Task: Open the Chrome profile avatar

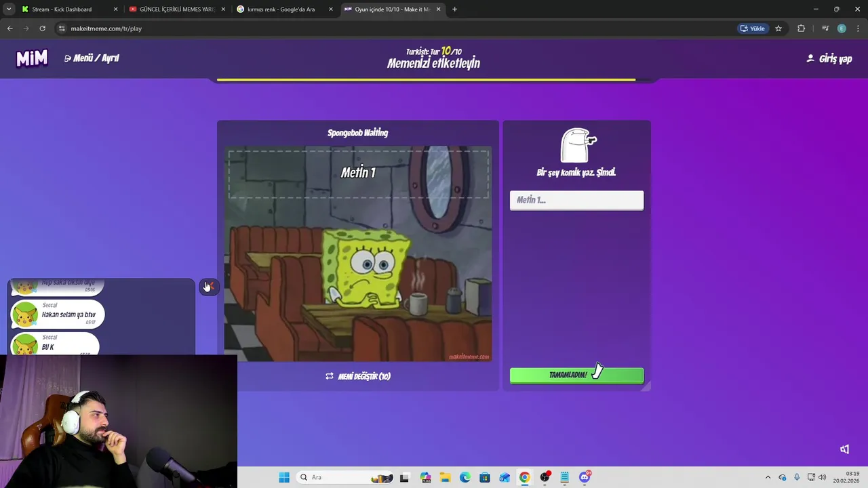Action: (x=842, y=28)
